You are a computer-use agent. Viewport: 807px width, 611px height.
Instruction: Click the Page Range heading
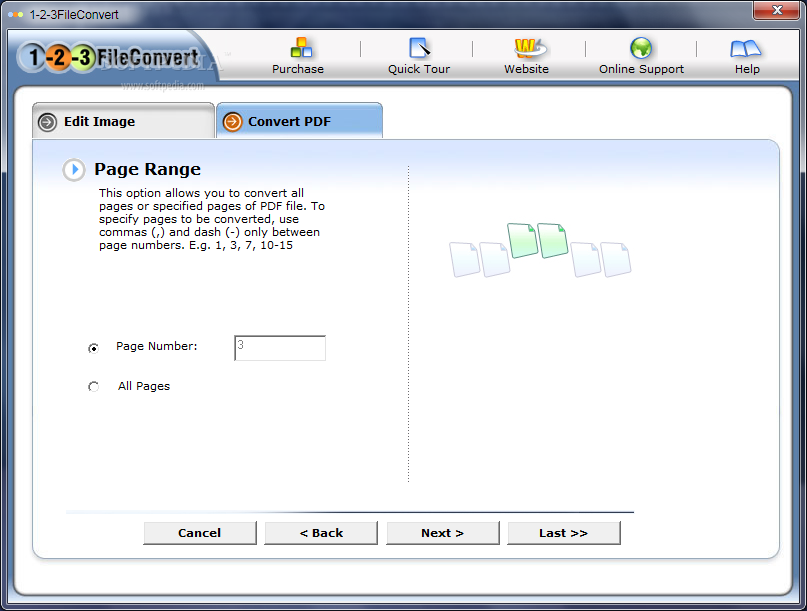pos(147,169)
